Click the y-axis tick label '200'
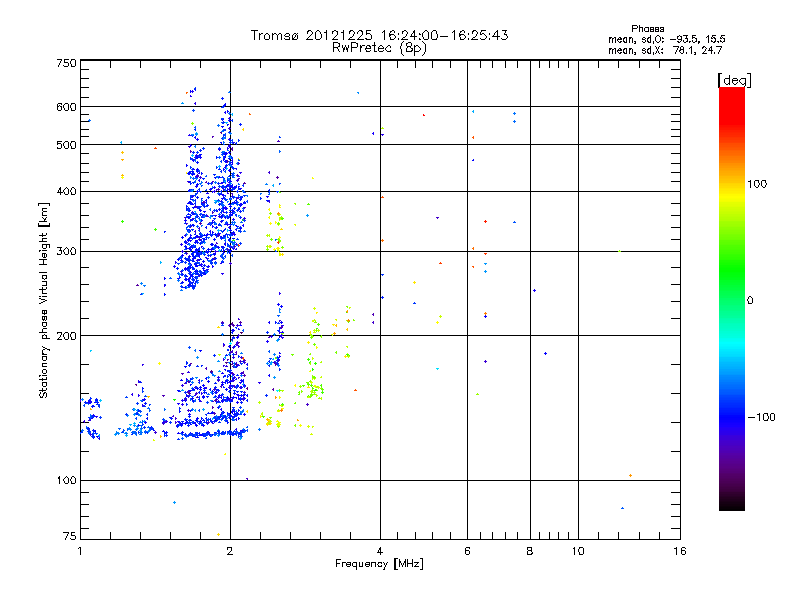The height and width of the screenshot is (600, 800). [67, 336]
